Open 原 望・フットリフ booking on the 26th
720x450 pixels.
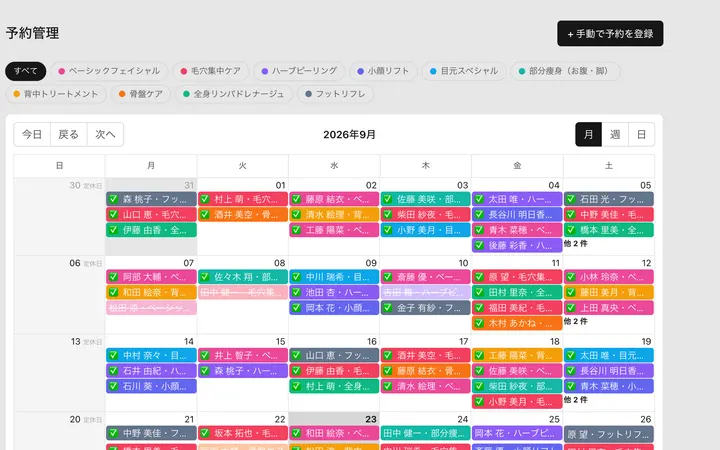click(x=608, y=433)
